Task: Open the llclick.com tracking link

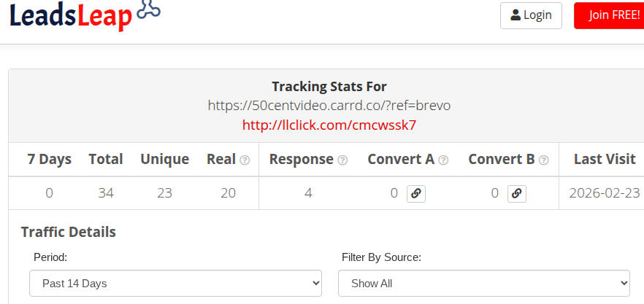Action: 329,125
